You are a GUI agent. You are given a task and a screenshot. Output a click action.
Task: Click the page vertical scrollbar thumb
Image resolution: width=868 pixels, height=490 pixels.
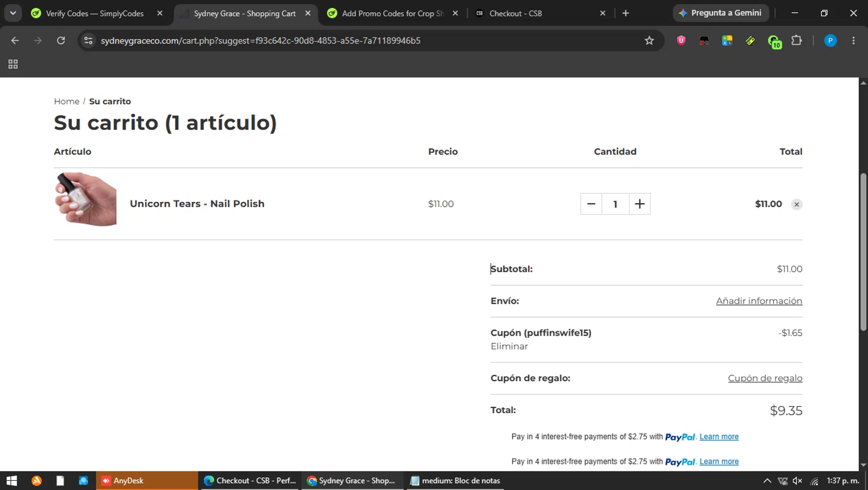tap(863, 252)
